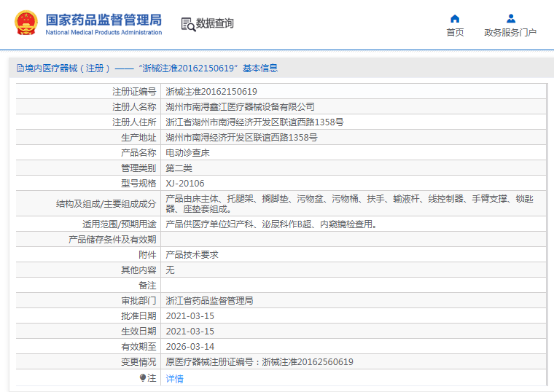
Task: Select production address 湖州市南浔经济开发区联谊西路1358号
Action: pyautogui.click(x=241, y=138)
